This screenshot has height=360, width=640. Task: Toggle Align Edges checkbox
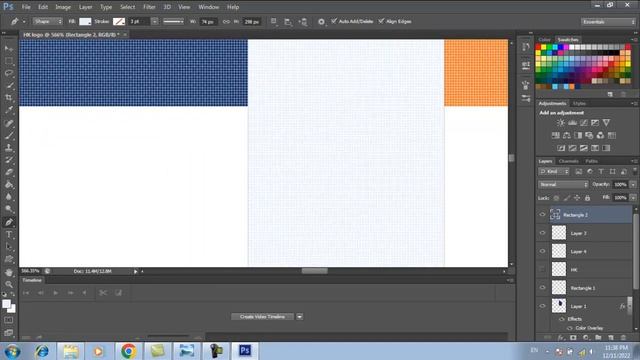pyautogui.click(x=381, y=21)
